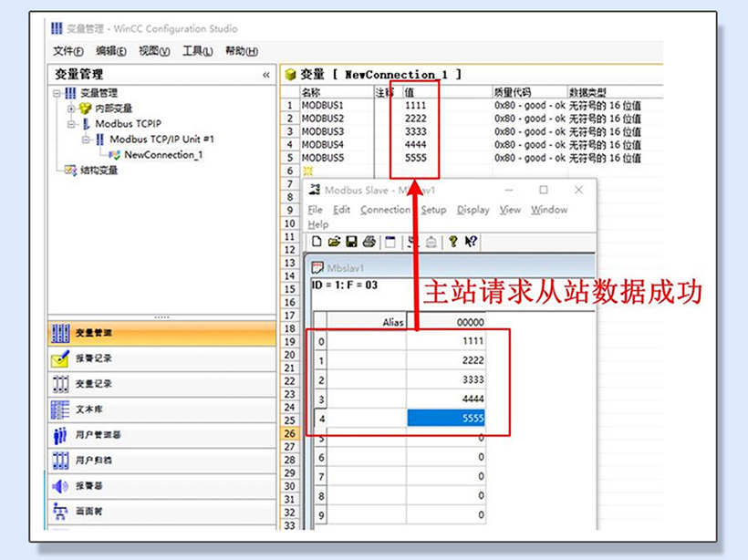Collapse the 变量管理 navigation panel with chevron
The image size is (748, 560).
pyautogui.click(x=266, y=75)
